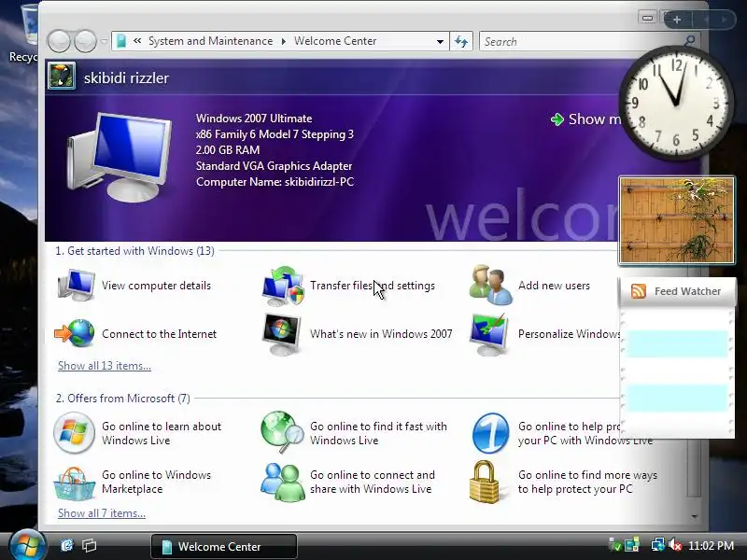747x560 pixels.
Task: Click 'Computer Name: skibidirizzl-PC' text
Action: click(275, 182)
